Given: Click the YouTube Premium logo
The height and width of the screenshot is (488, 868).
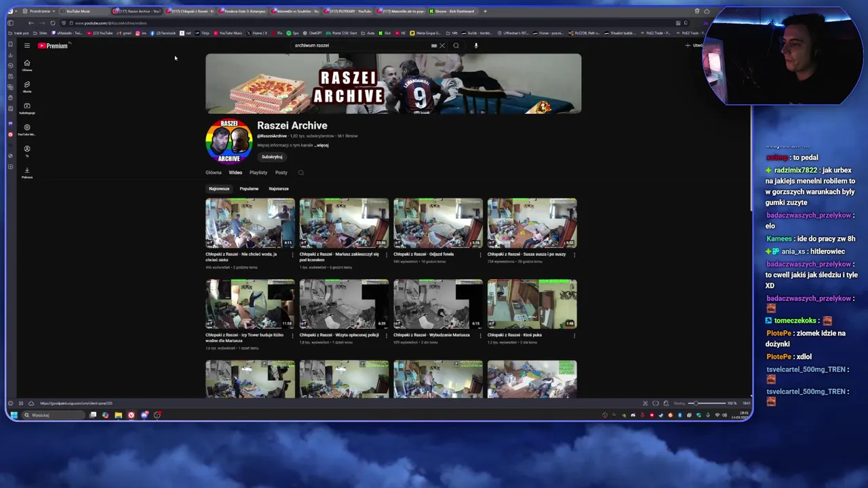Looking at the screenshot, I should point(53,45).
